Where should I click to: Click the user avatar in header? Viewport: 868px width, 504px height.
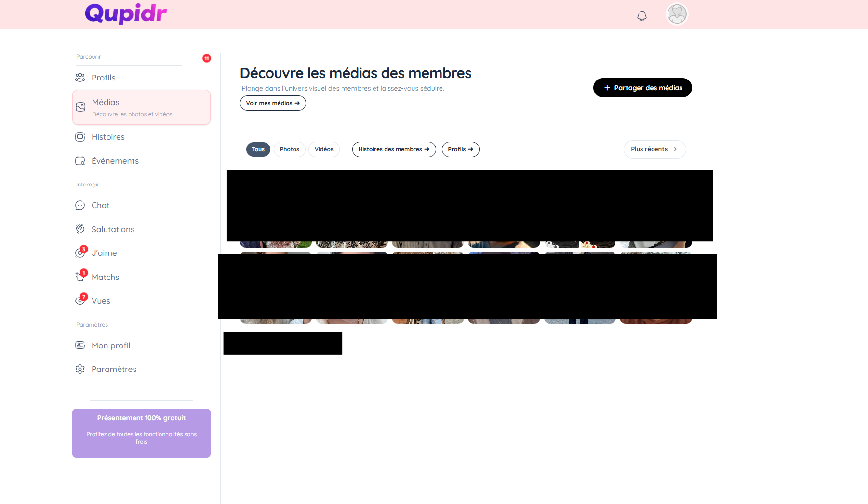[x=677, y=14]
